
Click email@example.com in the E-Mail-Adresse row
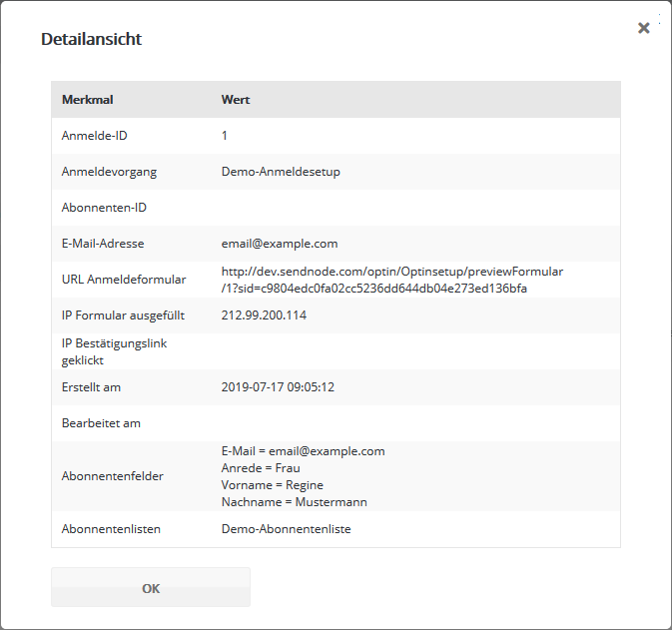coord(280,244)
